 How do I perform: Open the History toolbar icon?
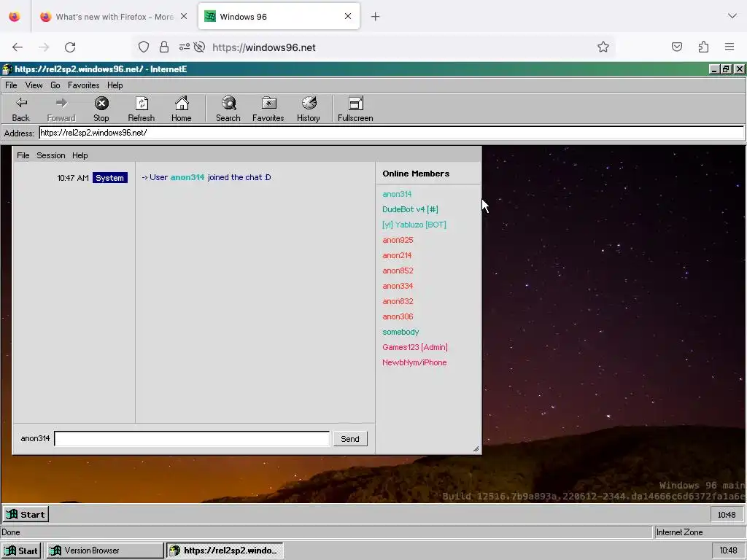point(309,109)
